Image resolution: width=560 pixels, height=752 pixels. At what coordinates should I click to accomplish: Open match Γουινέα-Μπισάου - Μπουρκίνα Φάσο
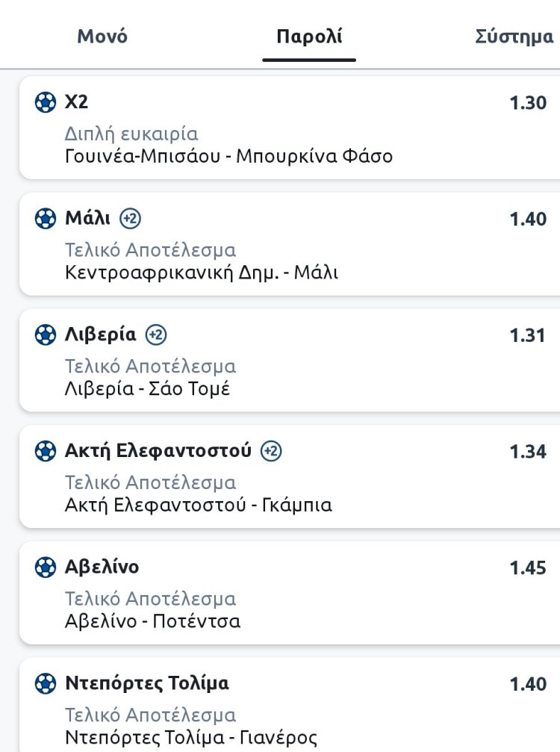coord(228,157)
